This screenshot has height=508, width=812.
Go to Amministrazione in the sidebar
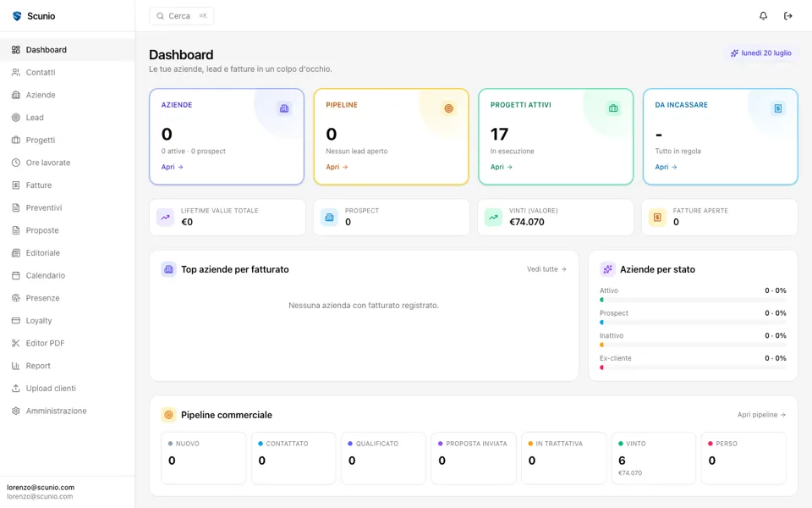tap(68, 411)
